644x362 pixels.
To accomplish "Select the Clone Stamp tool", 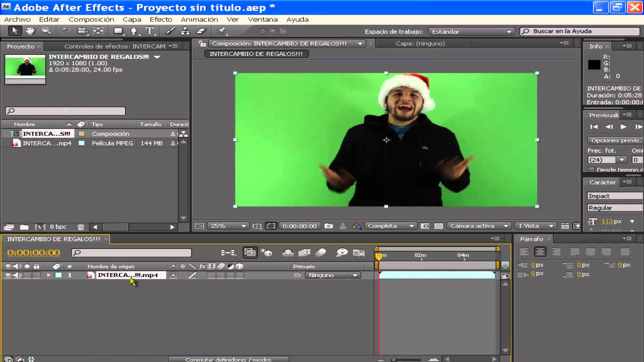I will coord(185,31).
